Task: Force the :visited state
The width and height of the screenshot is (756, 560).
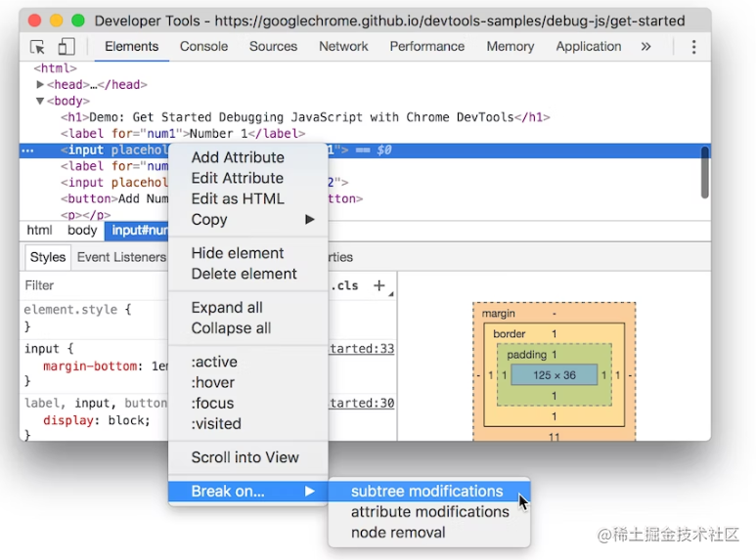Action: 247,423
